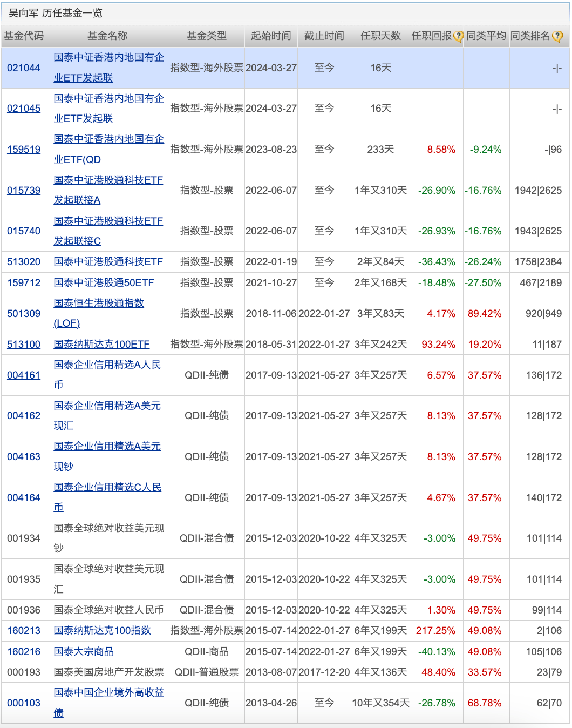Open fund code link 513020
The width and height of the screenshot is (572, 728).
click(24, 261)
